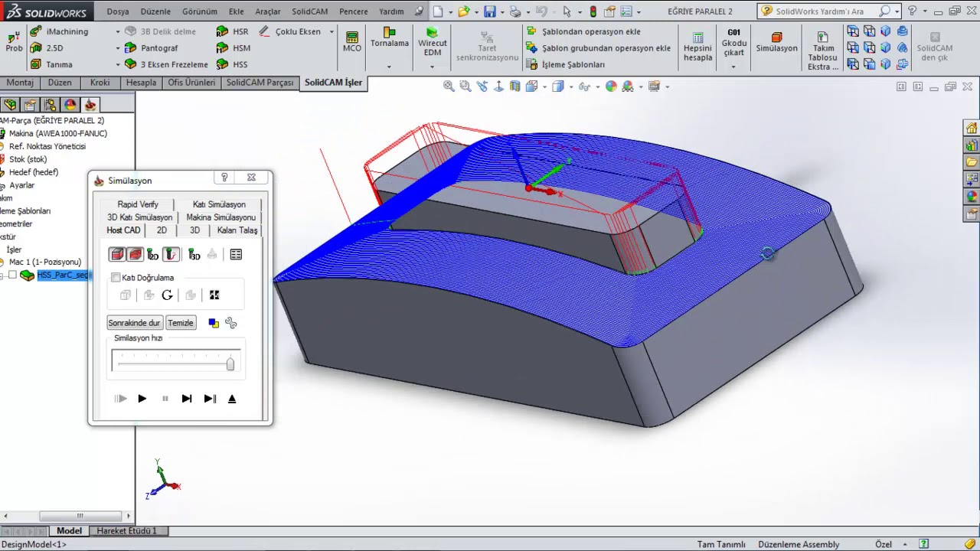Image resolution: width=980 pixels, height=551 pixels.
Task: Eject and exit the simulation
Action: point(232,399)
